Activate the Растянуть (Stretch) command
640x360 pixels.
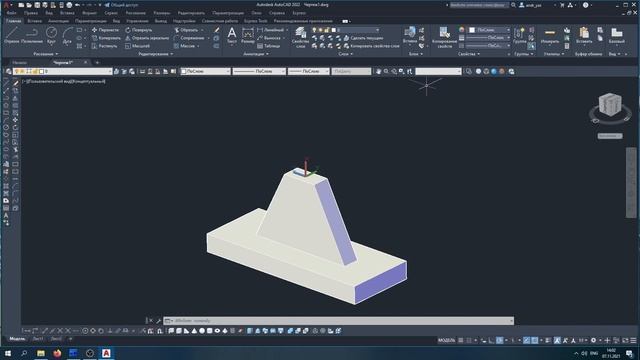pyautogui.click(x=104, y=46)
